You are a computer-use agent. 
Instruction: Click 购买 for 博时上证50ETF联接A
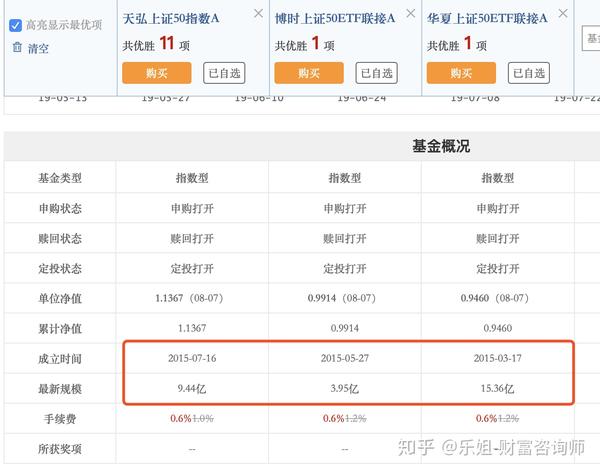[x=309, y=73]
